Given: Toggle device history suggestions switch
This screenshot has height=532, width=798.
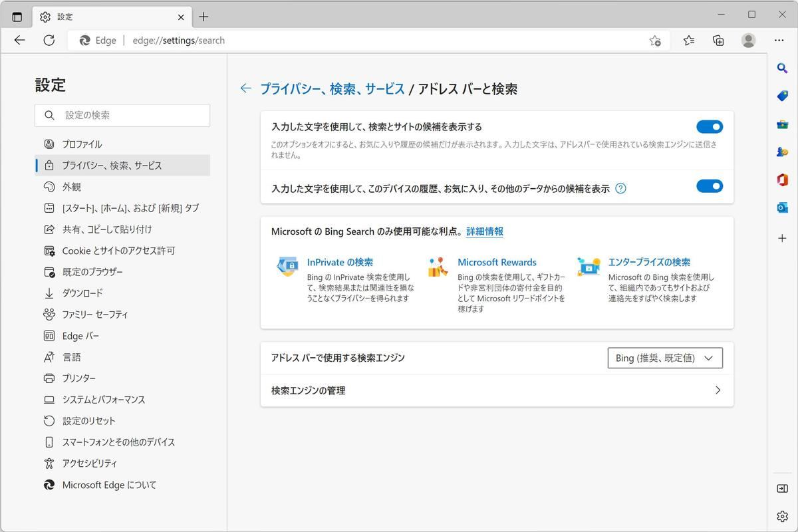Looking at the screenshot, I should pyautogui.click(x=710, y=186).
